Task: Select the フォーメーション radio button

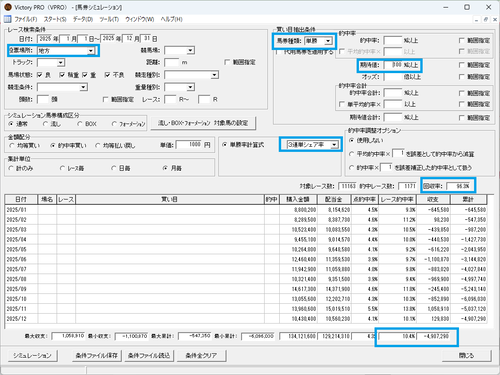Action: pos(114,124)
